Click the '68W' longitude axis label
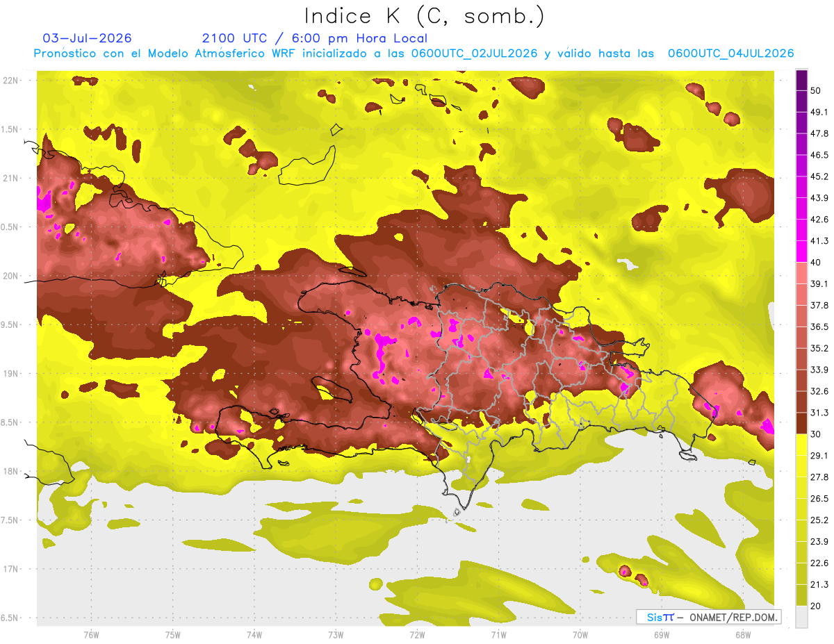 pyautogui.click(x=743, y=635)
